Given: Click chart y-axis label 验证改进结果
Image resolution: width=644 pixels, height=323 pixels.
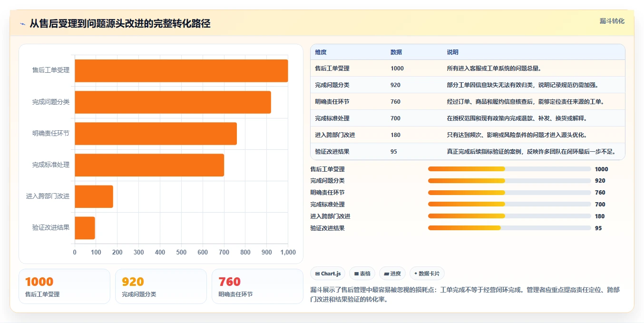Looking at the screenshot, I should 51,228.
